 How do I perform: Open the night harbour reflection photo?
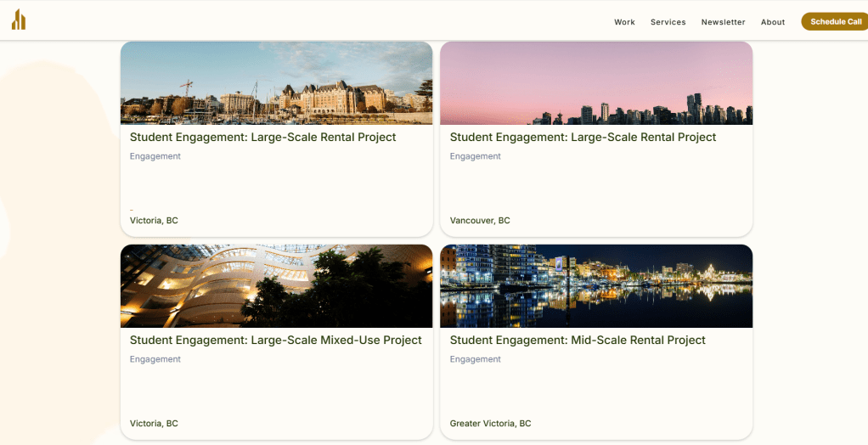pos(595,286)
